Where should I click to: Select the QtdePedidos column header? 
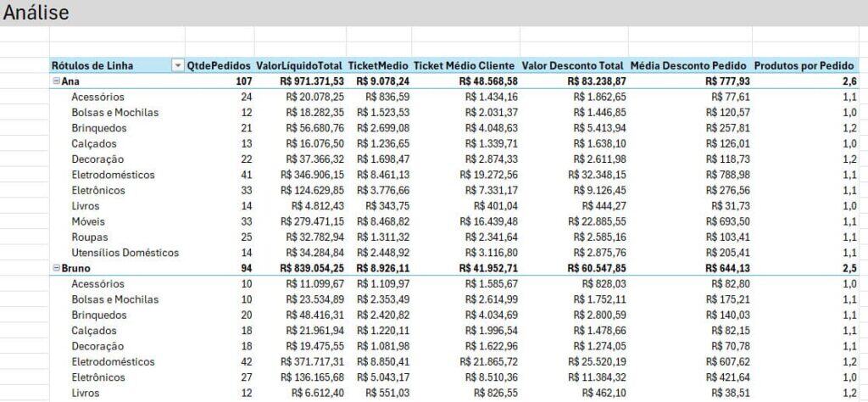coord(219,65)
